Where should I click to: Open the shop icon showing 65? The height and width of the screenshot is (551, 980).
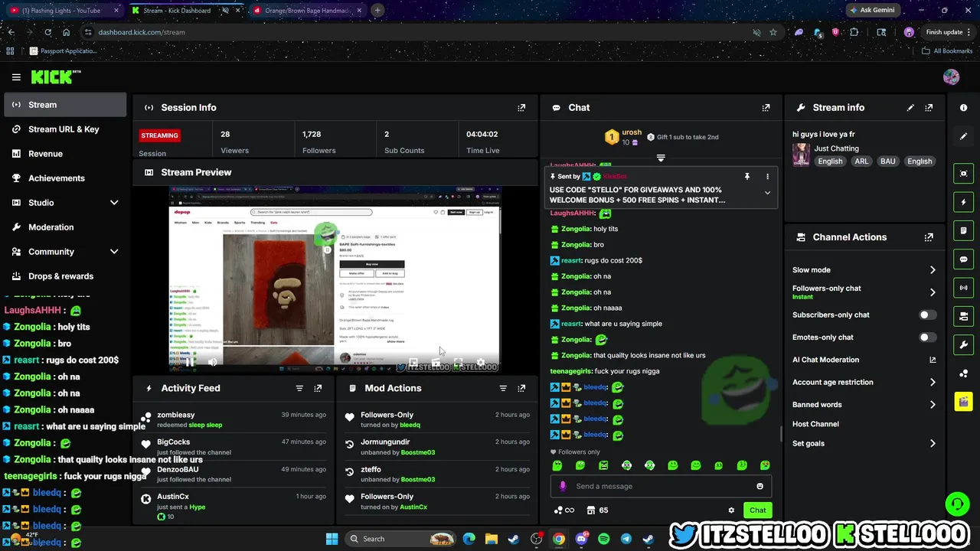click(597, 510)
